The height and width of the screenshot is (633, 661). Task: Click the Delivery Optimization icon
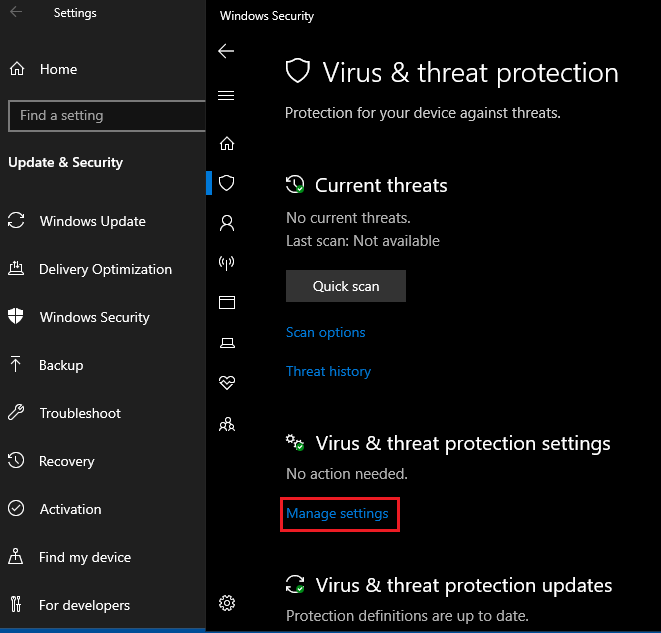tap(16, 268)
